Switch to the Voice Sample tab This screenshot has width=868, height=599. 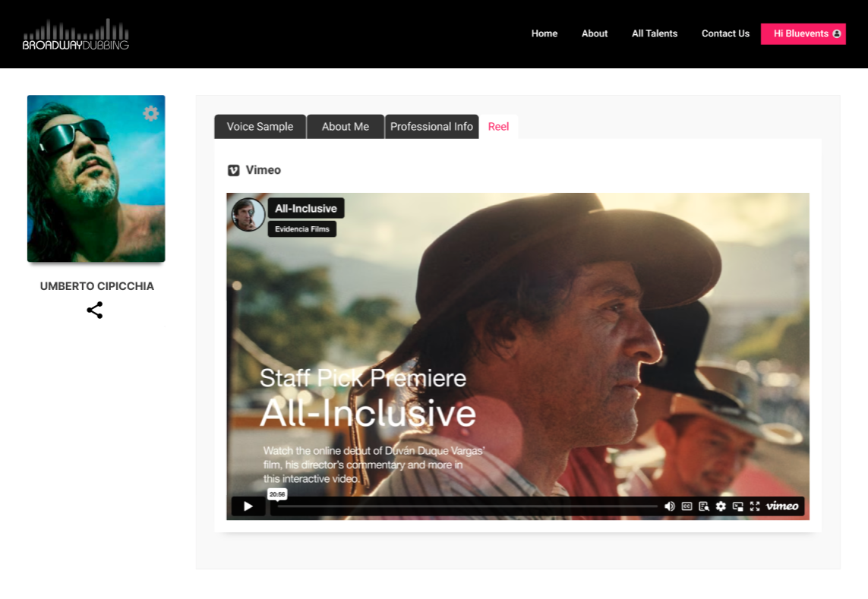click(x=260, y=127)
